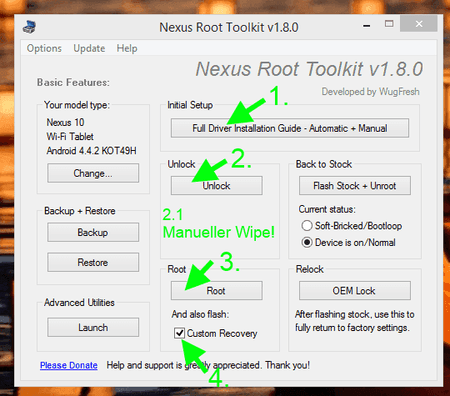Click the Change... model type button
Image resolution: width=450 pixels, height=396 pixels.
point(93,173)
